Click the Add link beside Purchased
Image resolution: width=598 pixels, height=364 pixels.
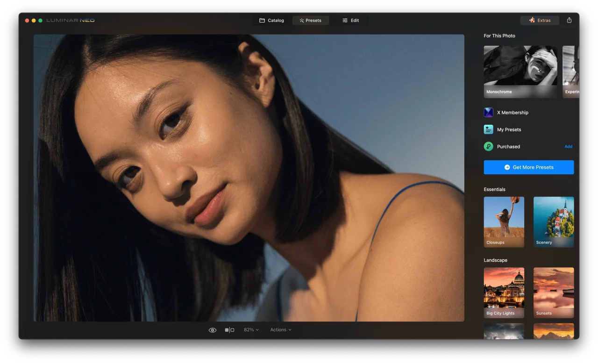[568, 147]
